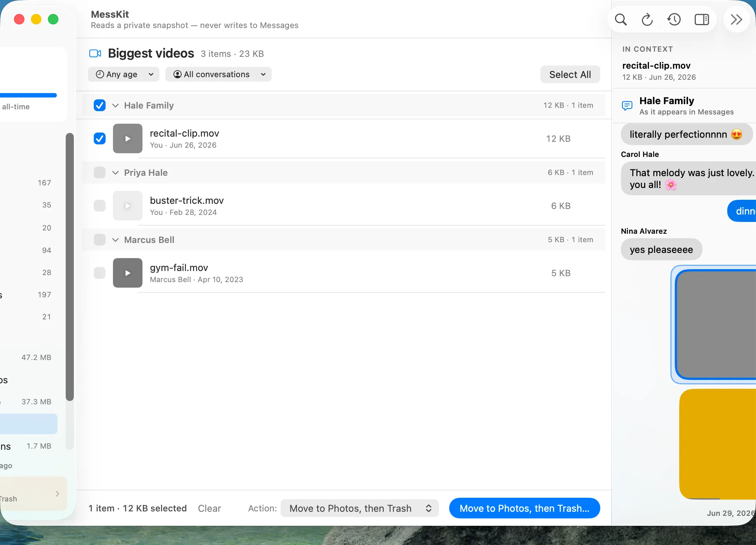Click the Hale Family conversation bubble icon
756x545 pixels.
click(627, 106)
